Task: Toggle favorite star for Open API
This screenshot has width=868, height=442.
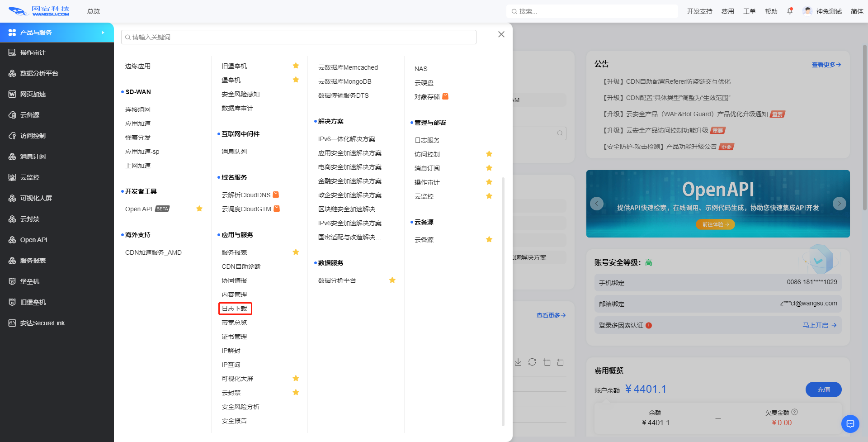Action: tap(199, 209)
